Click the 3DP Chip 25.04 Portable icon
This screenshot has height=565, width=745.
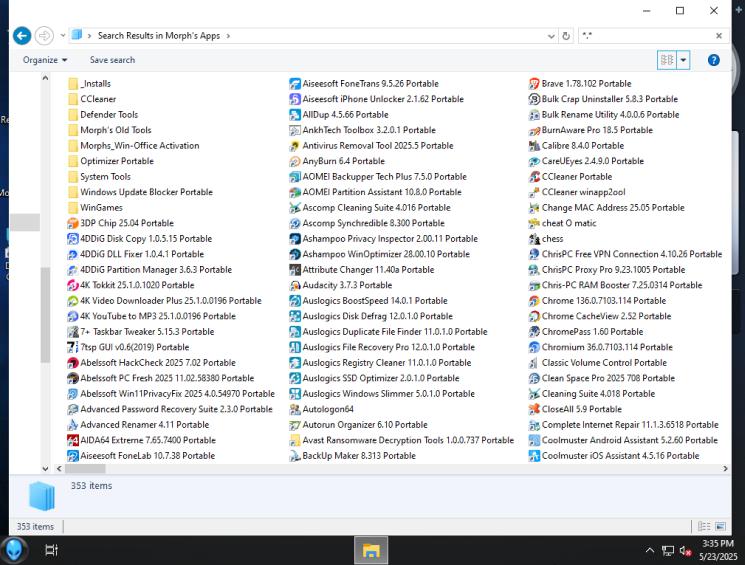(73, 223)
